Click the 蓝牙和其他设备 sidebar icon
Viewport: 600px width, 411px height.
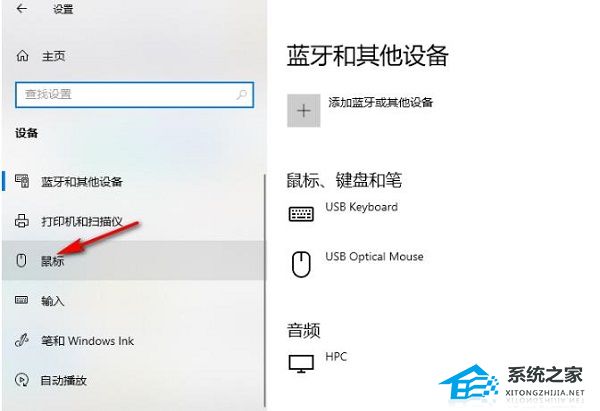(x=22, y=181)
